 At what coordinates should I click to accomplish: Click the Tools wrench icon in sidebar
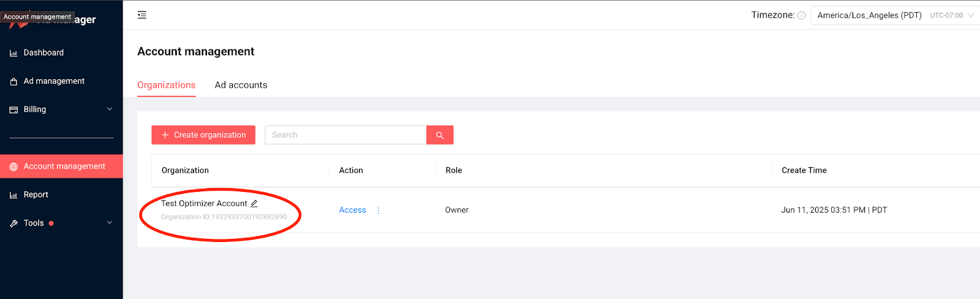(x=13, y=224)
